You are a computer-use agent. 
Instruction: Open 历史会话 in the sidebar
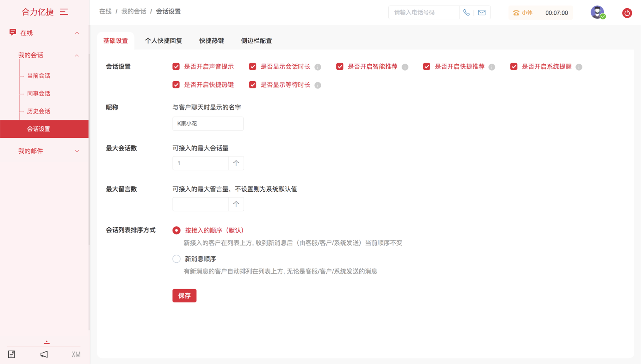pos(39,111)
